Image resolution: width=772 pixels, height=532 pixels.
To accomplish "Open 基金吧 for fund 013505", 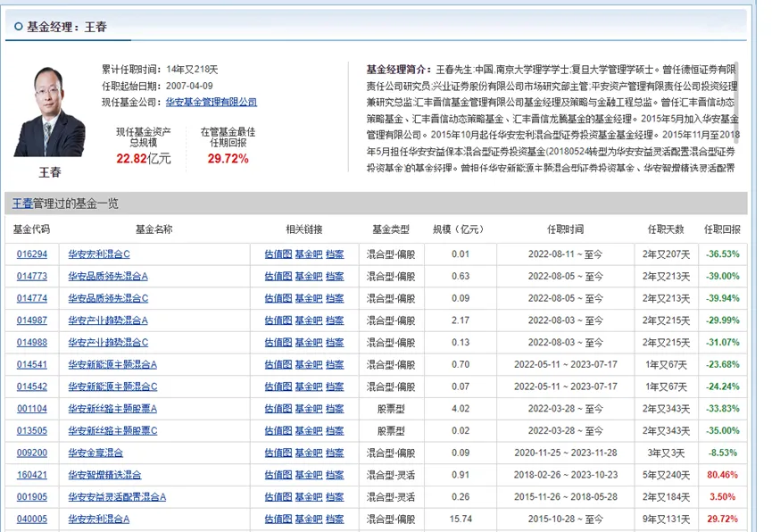I will pyautogui.click(x=309, y=431).
